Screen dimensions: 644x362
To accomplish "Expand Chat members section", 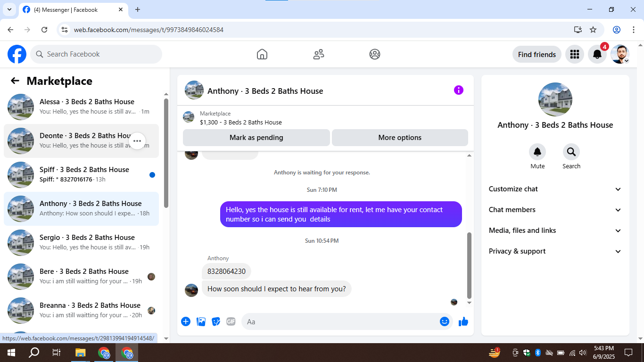I will 555,210.
